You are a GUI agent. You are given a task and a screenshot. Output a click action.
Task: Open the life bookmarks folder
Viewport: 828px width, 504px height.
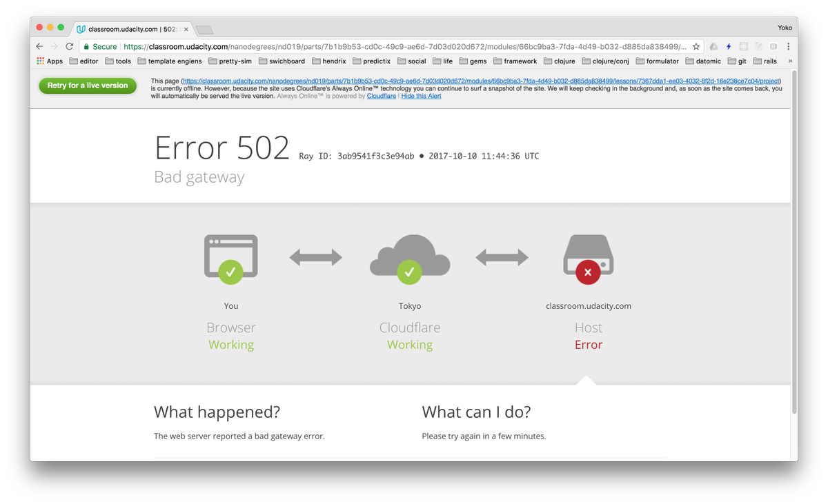[x=443, y=61]
